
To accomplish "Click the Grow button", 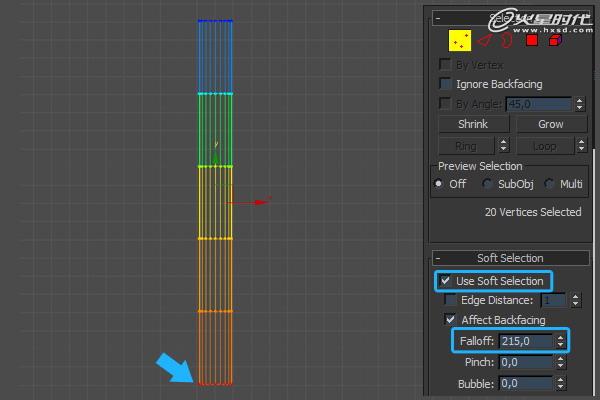I will (x=551, y=124).
